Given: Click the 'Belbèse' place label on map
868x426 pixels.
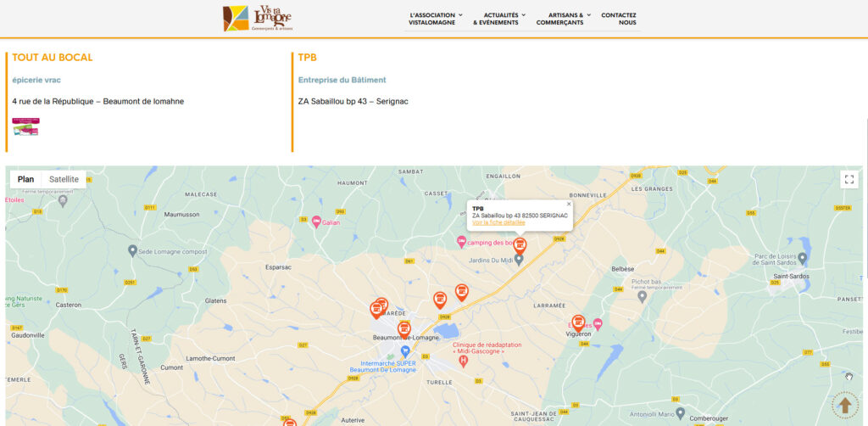Looking at the screenshot, I should click(622, 269).
